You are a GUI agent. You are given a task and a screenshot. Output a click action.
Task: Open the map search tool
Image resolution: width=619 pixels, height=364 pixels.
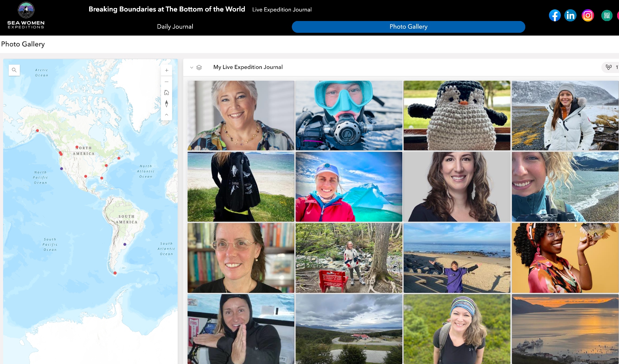click(x=14, y=70)
